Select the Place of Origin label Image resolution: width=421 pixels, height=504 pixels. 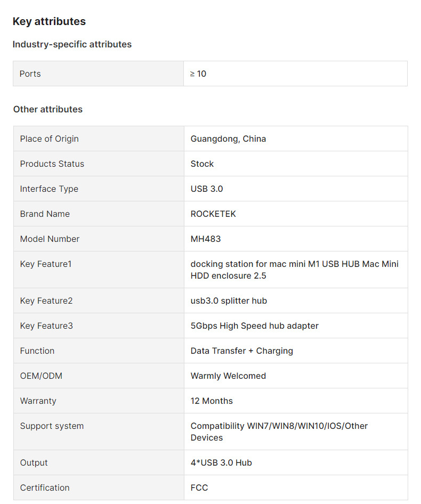50,139
